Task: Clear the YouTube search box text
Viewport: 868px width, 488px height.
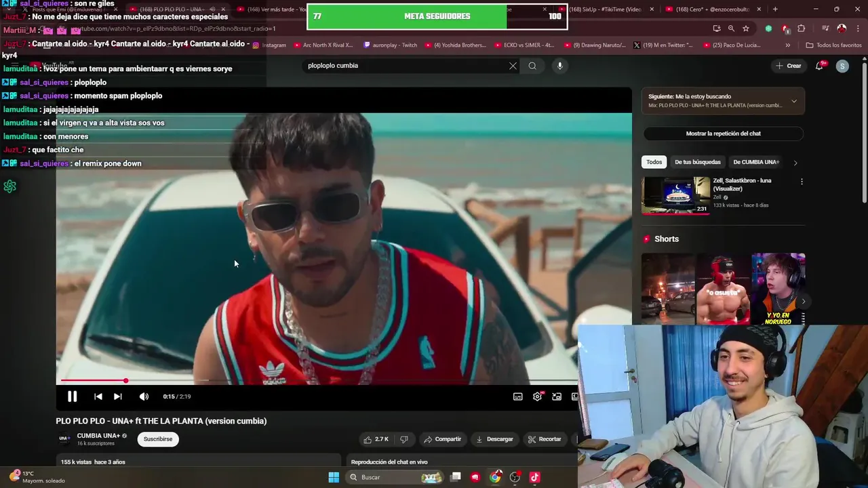Action: pos(513,66)
